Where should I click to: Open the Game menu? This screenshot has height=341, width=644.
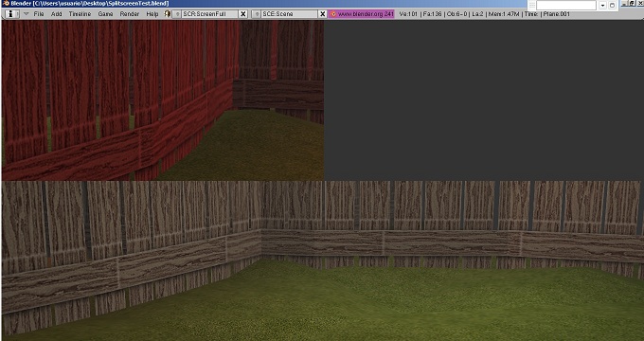pyautogui.click(x=105, y=14)
